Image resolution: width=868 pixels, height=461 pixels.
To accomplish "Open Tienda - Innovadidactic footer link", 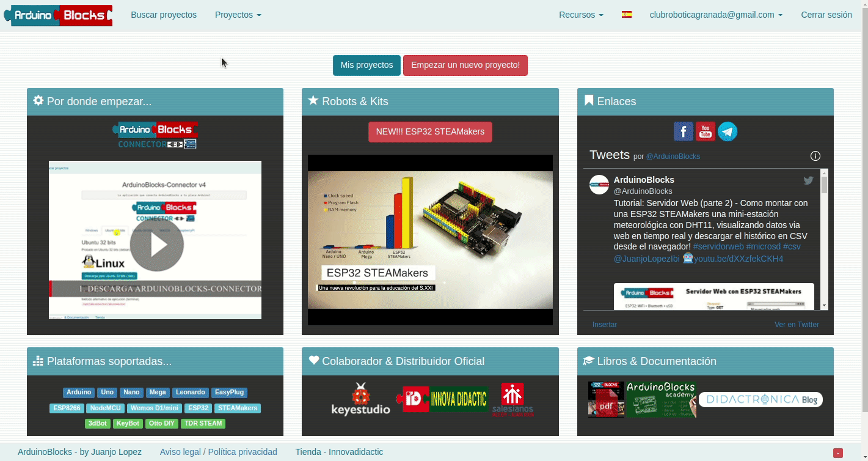I will (339, 452).
